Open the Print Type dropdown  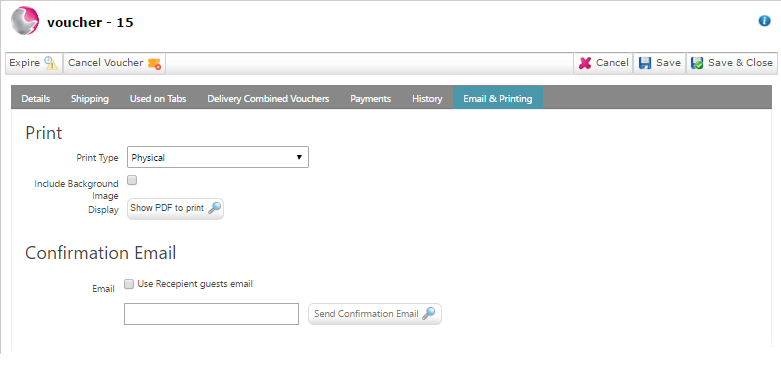point(218,157)
